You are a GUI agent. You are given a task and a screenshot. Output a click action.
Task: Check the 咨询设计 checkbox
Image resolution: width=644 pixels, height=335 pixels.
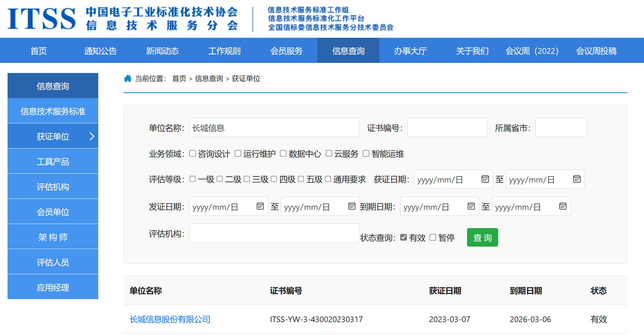[x=193, y=154]
